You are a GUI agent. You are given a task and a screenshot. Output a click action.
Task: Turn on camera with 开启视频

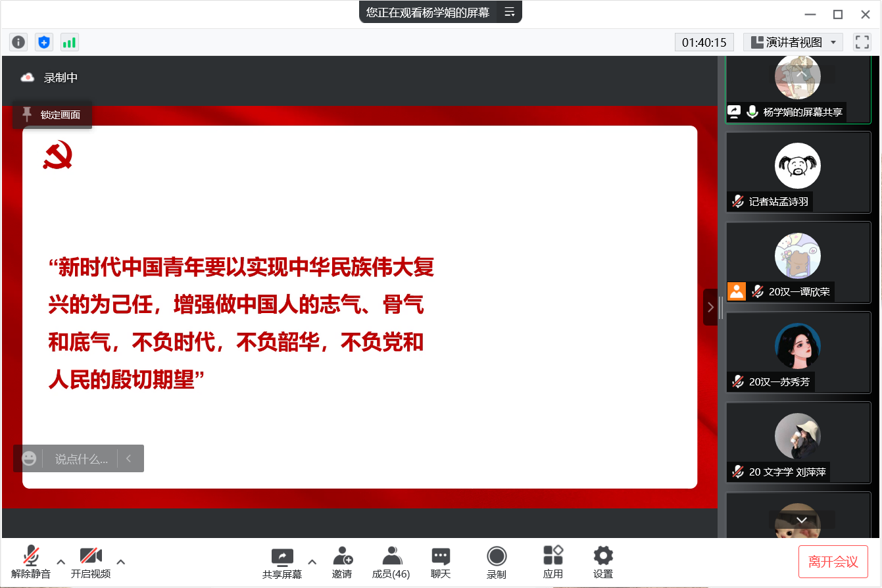pyautogui.click(x=91, y=562)
